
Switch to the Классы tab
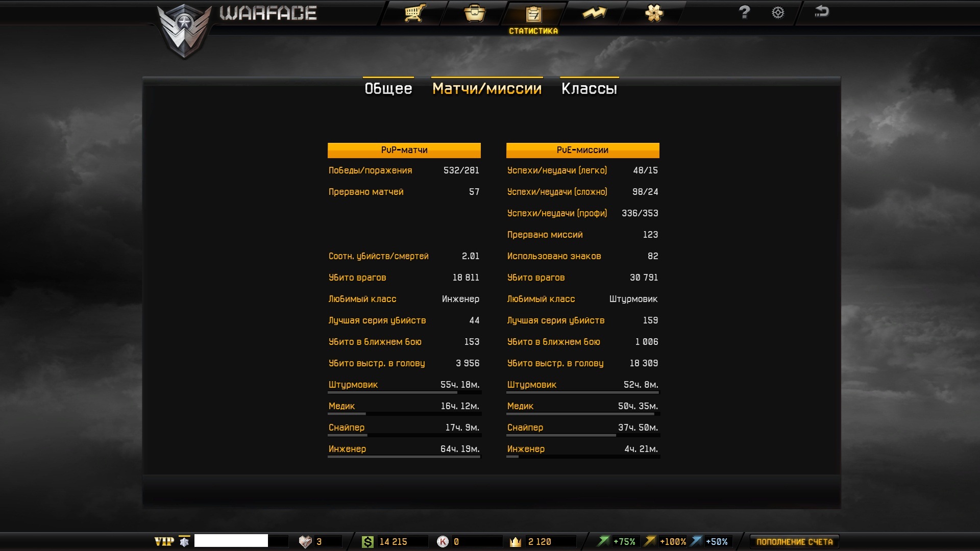click(589, 89)
